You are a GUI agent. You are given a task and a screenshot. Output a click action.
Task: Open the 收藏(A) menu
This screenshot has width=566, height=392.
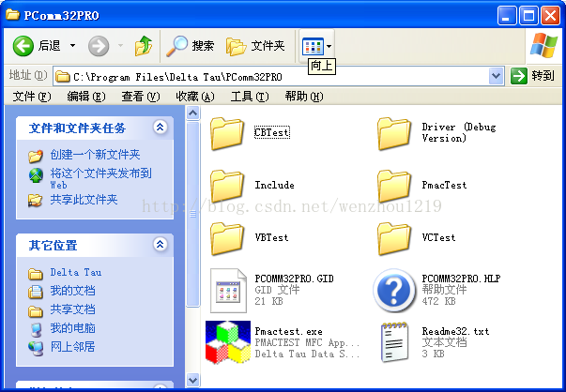(195, 97)
